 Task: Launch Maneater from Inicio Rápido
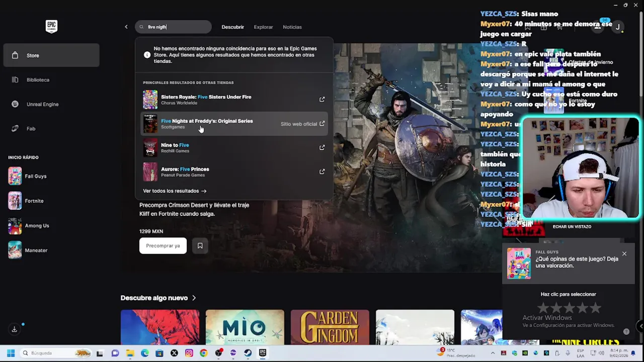(x=51, y=250)
